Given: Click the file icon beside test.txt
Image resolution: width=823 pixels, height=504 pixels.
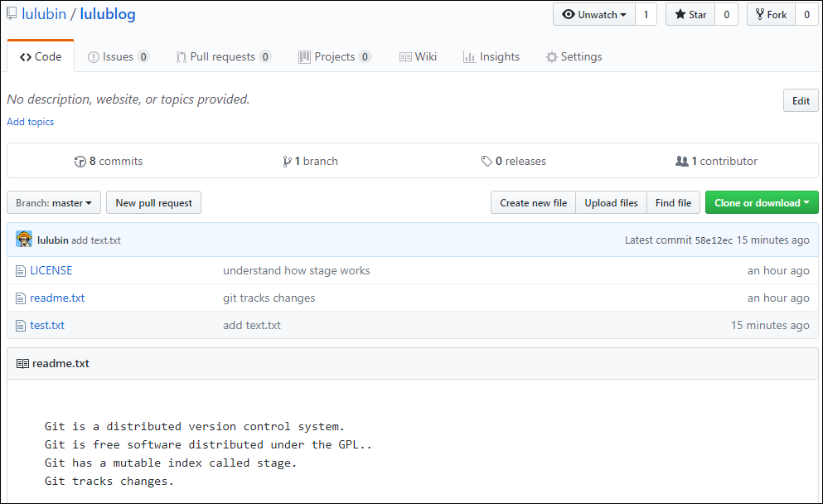Looking at the screenshot, I should (21, 326).
